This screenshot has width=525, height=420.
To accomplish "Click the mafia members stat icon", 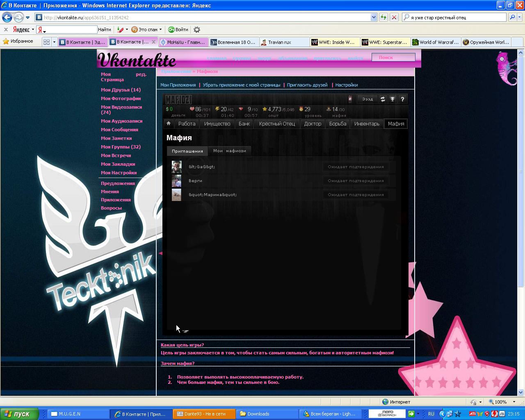I will tap(329, 109).
